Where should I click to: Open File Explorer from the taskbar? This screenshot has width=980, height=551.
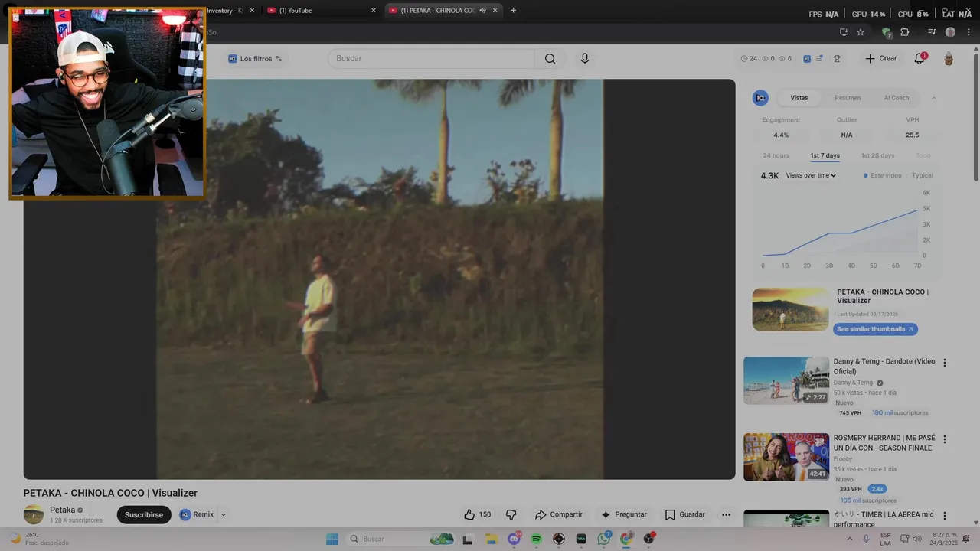point(491,539)
